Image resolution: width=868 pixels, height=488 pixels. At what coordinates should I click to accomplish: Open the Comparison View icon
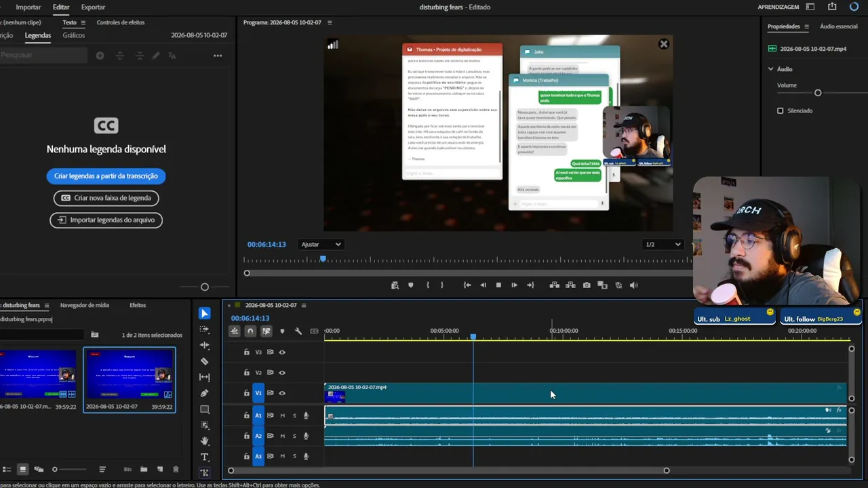602,285
